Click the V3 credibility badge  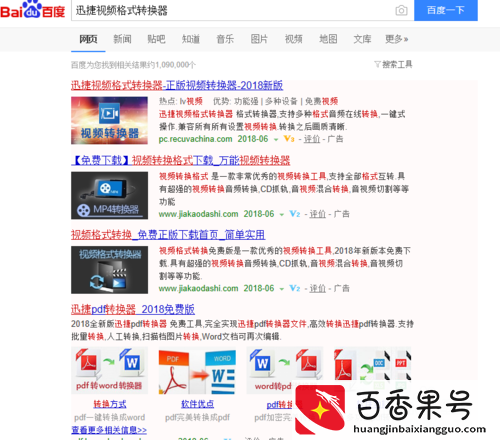click(289, 139)
